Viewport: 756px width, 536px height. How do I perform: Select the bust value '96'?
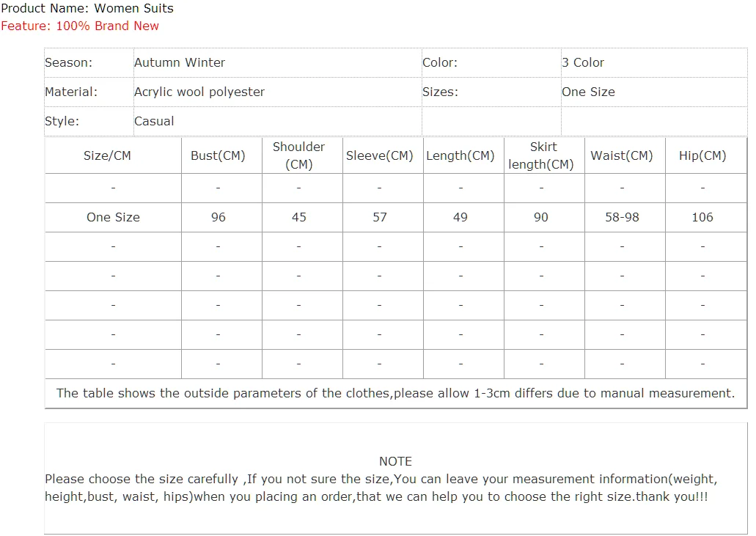[x=219, y=217]
